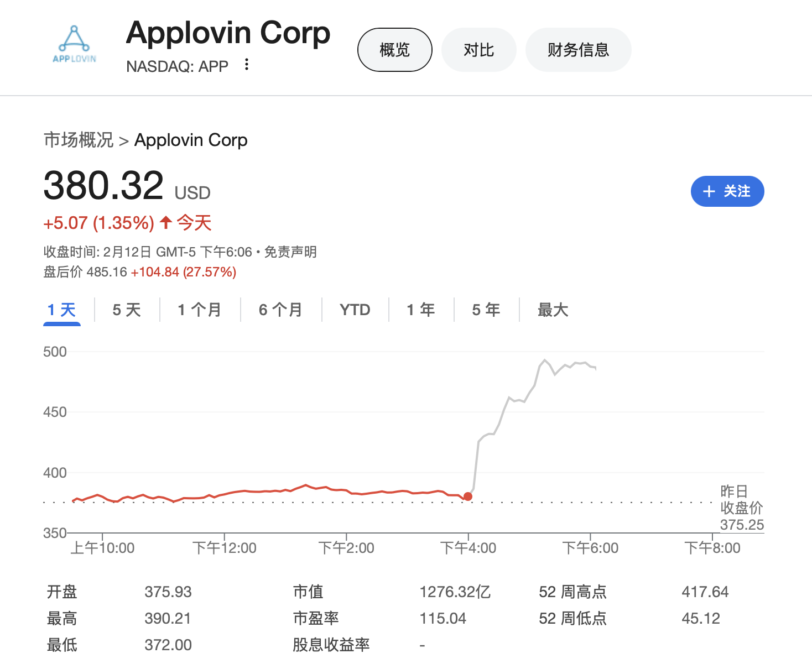Click the 昨日收盘价 375.25 label

click(x=741, y=508)
